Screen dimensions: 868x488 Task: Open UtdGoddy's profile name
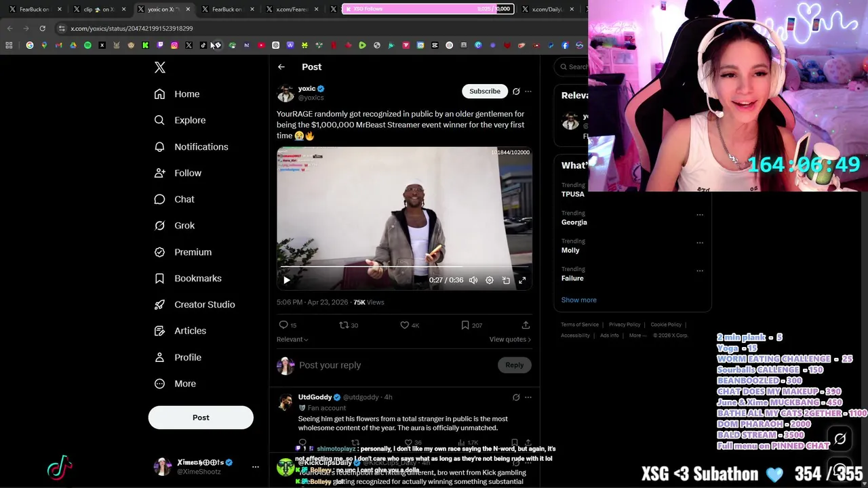[x=315, y=397]
